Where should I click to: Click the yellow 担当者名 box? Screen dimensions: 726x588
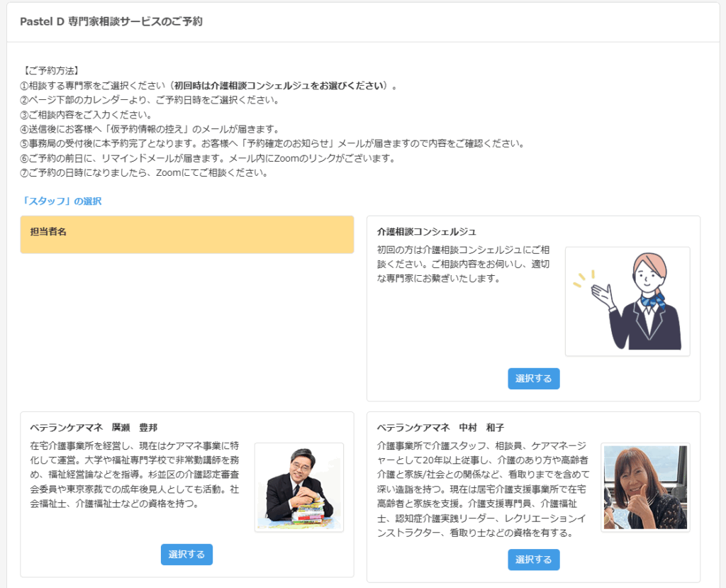(187, 235)
